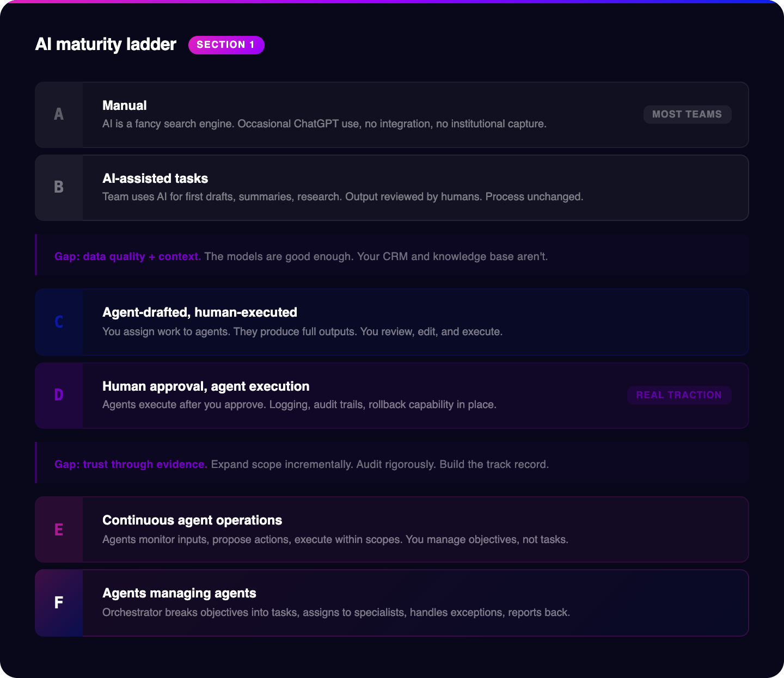Open the Human approval, agent execution title
This screenshot has height=678, width=784.
[x=206, y=386]
